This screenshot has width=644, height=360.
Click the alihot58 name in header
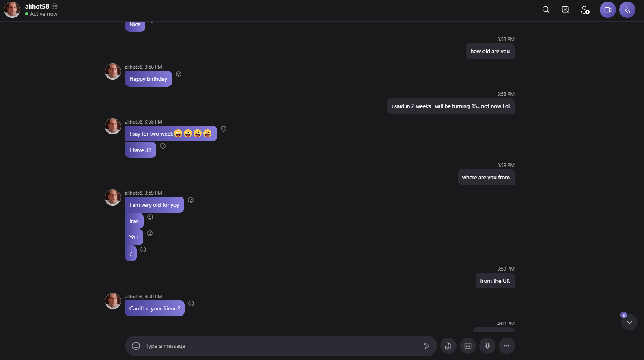(x=37, y=6)
